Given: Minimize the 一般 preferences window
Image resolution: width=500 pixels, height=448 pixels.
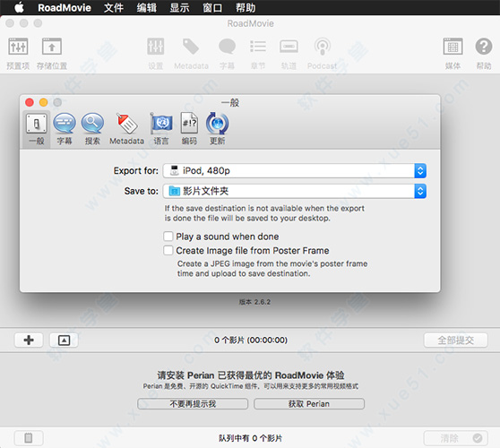Looking at the screenshot, I should click(43, 102).
